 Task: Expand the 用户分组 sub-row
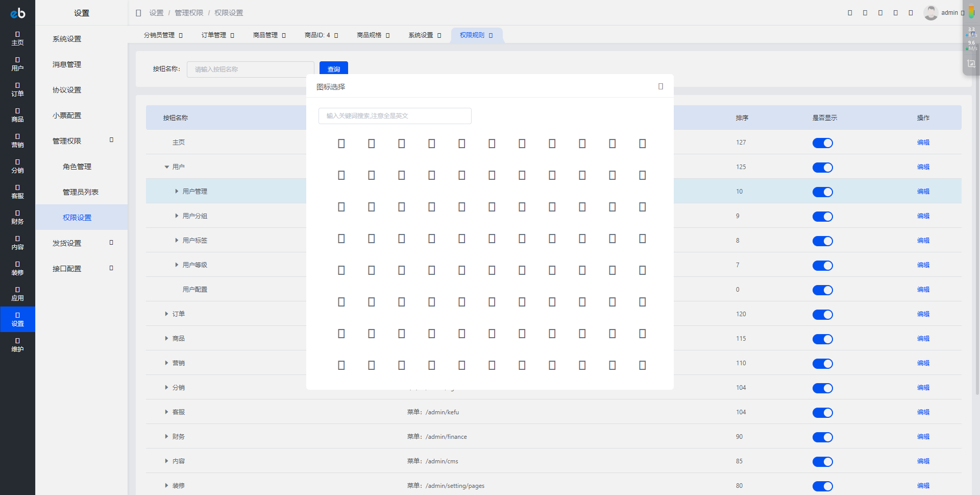(177, 216)
